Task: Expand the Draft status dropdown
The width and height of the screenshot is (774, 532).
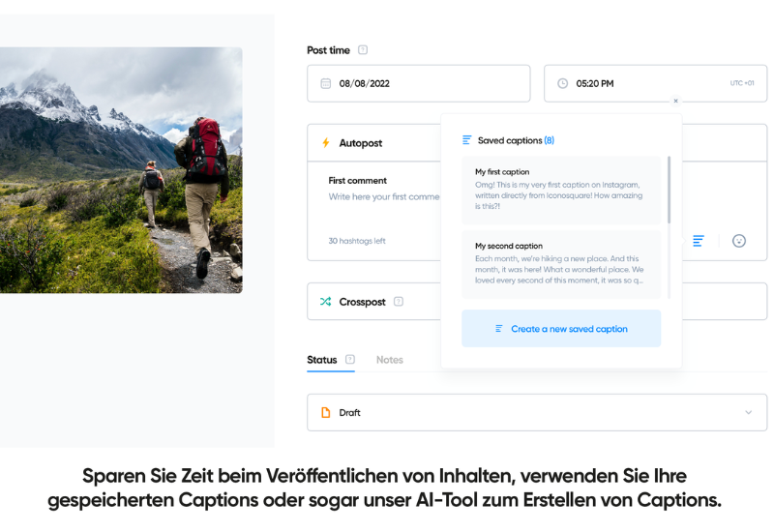Action: pos(748,413)
